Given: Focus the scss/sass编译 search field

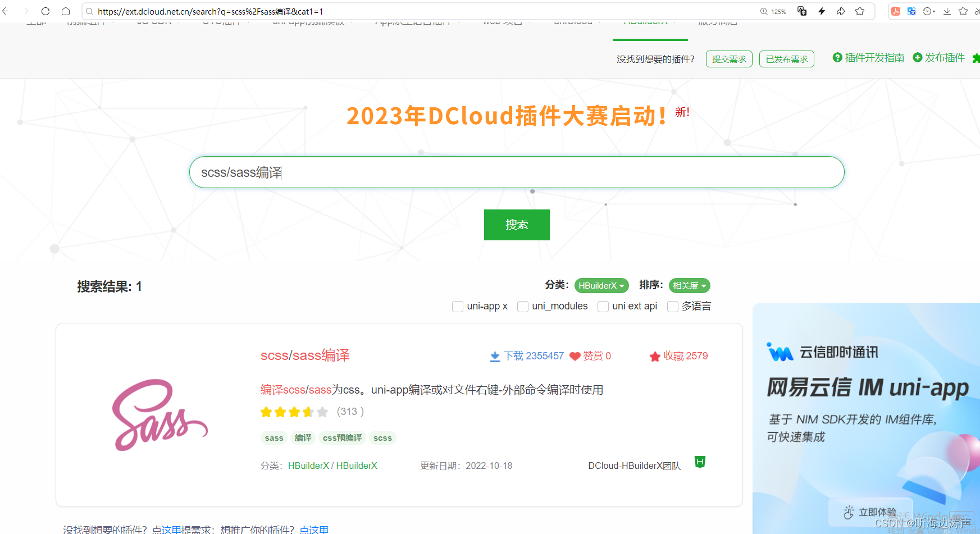Looking at the screenshot, I should pyautogui.click(x=517, y=172).
